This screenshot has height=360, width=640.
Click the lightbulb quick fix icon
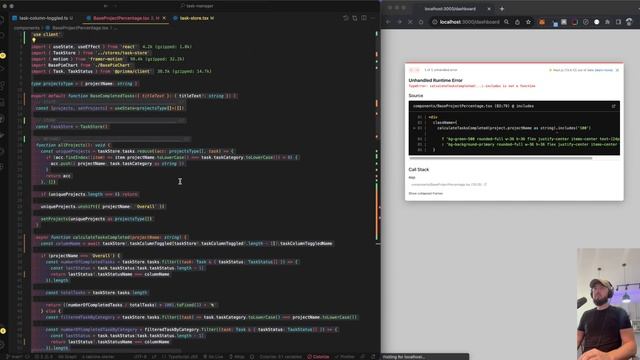pyautogui.click(x=34, y=40)
